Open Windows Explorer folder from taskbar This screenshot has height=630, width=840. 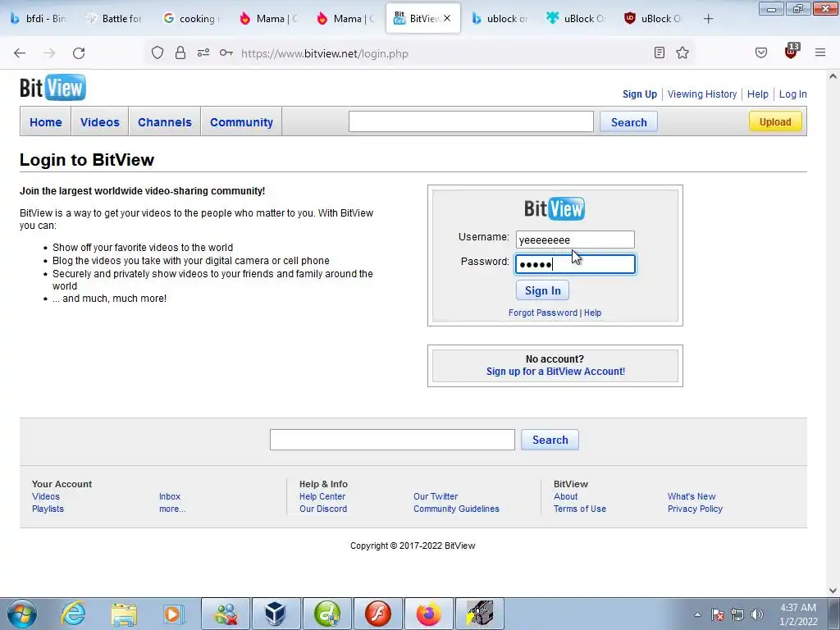click(x=124, y=614)
